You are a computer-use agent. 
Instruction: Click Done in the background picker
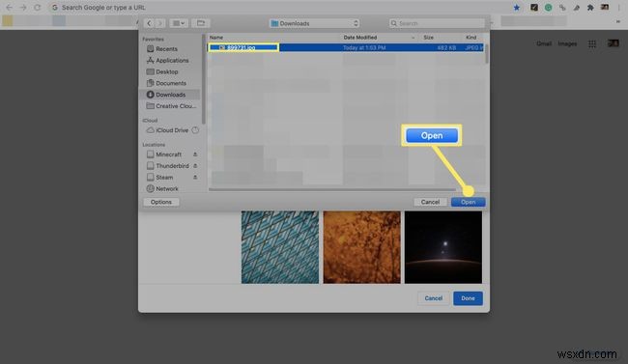[x=468, y=298]
